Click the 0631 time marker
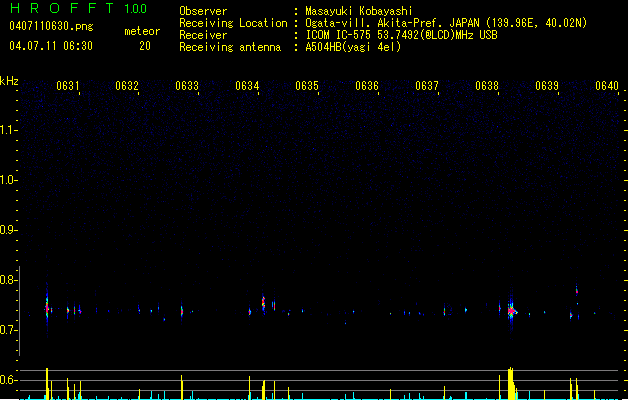 (x=68, y=86)
